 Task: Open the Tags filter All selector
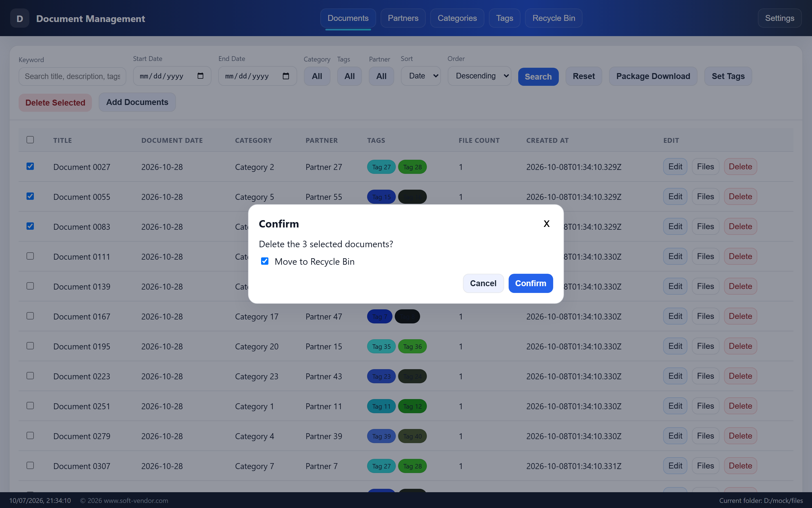[350, 76]
